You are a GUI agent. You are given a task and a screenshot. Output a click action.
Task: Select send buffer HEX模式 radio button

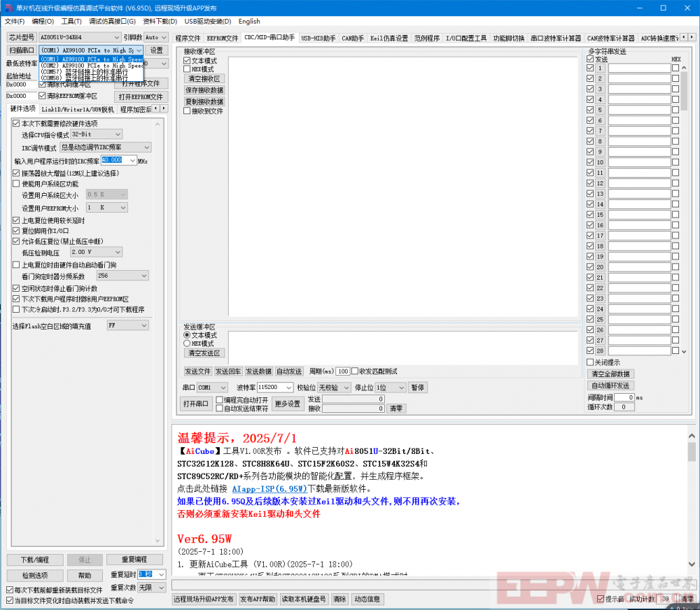pos(187,343)
